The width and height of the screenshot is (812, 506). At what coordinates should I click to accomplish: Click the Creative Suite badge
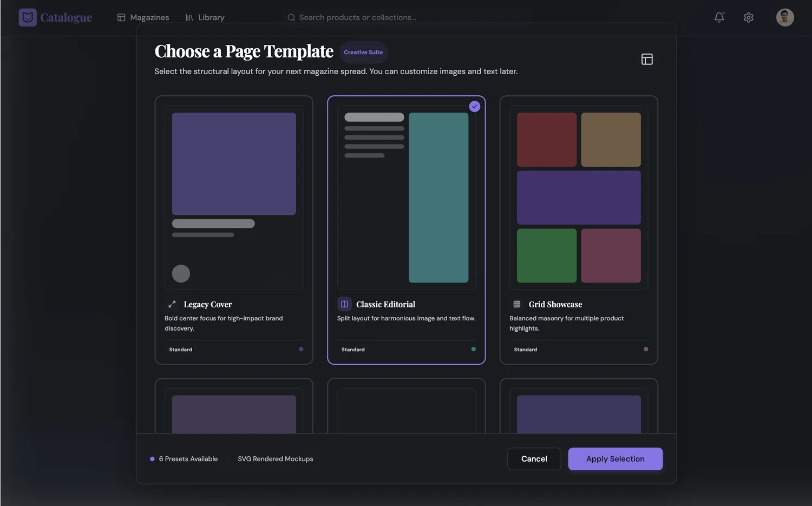pyautogui.click(x=363, y=52)
